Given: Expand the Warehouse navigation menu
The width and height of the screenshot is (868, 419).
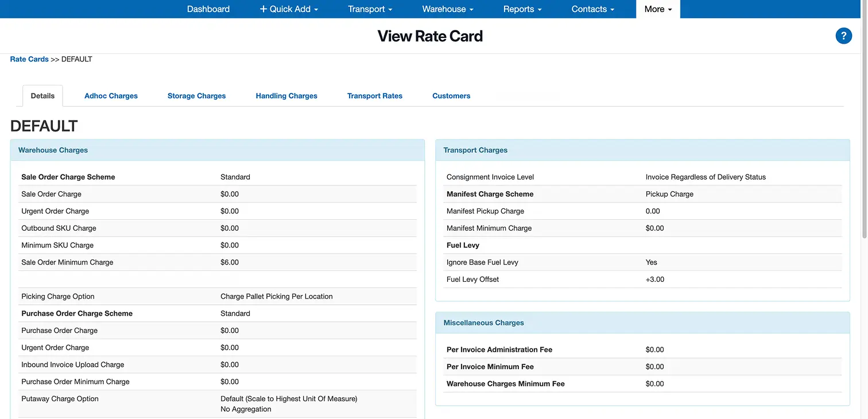Looking at the screenshot, I should point(448,9).
